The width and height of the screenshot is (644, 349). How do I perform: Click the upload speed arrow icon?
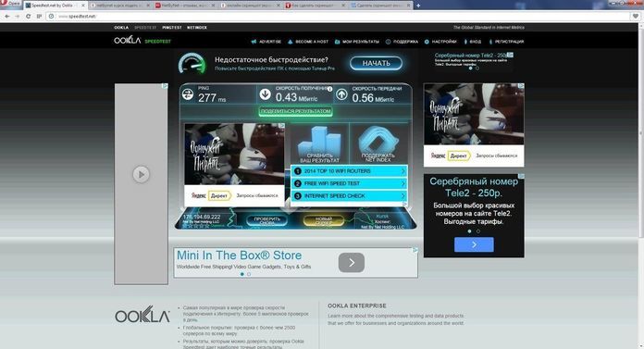[341, 94]
